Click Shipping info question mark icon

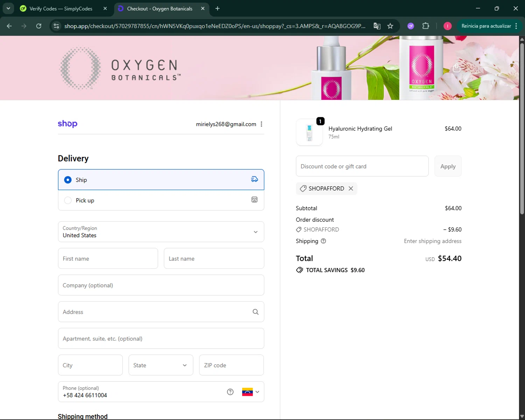coord(323,241)
